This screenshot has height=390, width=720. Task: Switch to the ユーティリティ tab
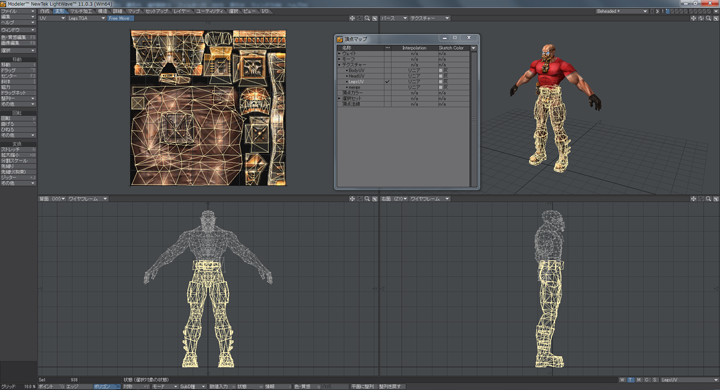click(x=210, y=11)
